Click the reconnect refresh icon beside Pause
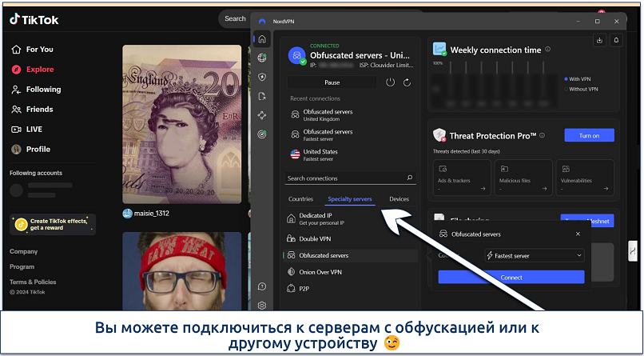644x356 pixels. pos(407,82)
